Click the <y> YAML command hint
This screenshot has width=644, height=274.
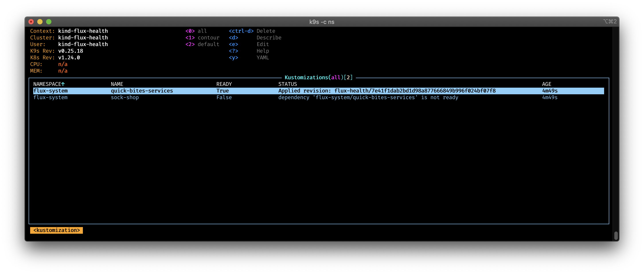point(249,58)
